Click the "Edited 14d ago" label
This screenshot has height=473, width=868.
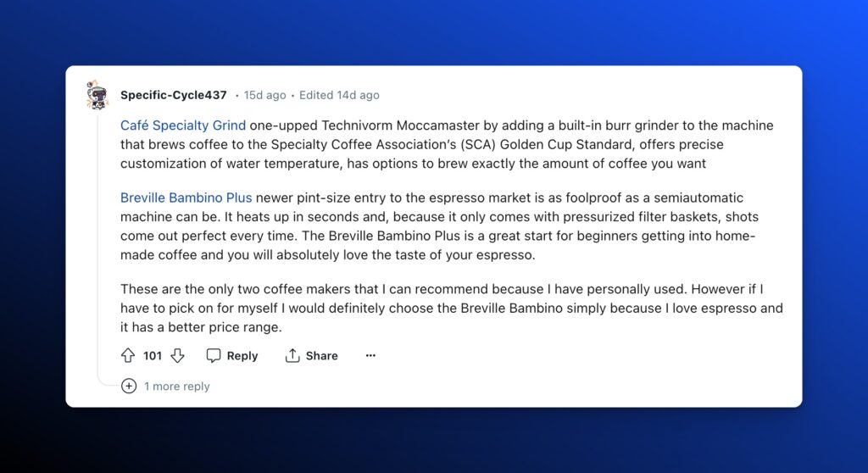[x=339, y=95]
